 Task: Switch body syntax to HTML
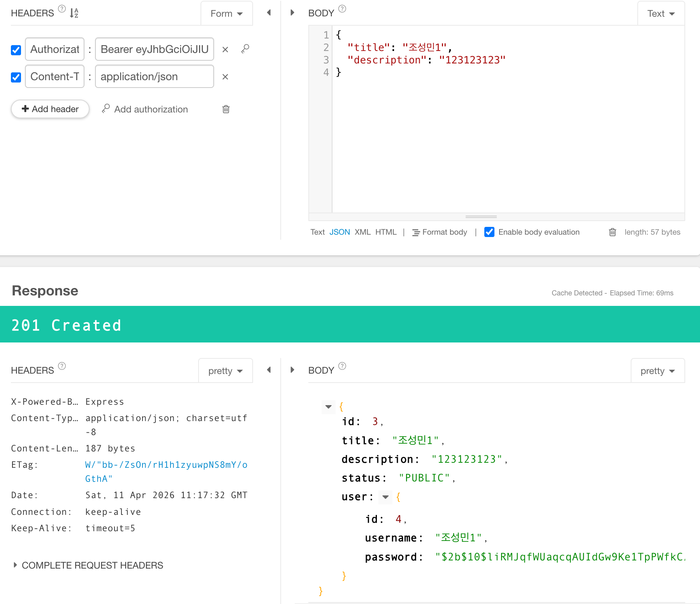coord(386,232)
